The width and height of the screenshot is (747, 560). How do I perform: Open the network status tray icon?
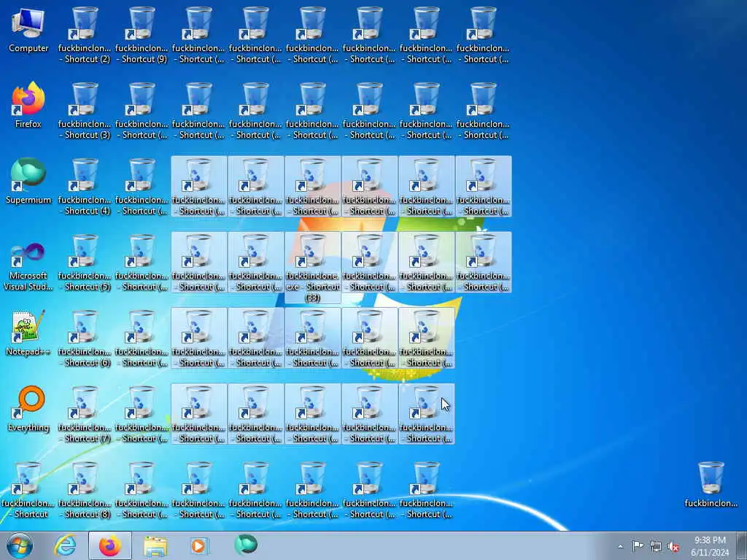[656, 546]
